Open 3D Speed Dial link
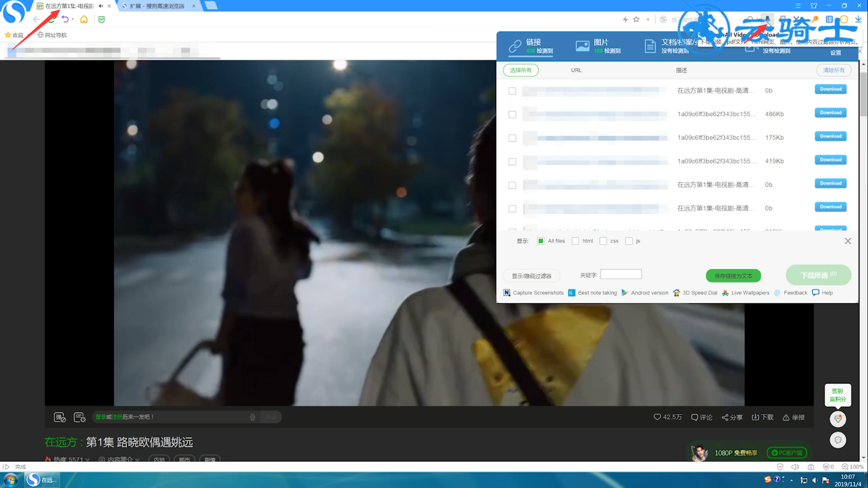The image size is (868, 488). point(695,293)
